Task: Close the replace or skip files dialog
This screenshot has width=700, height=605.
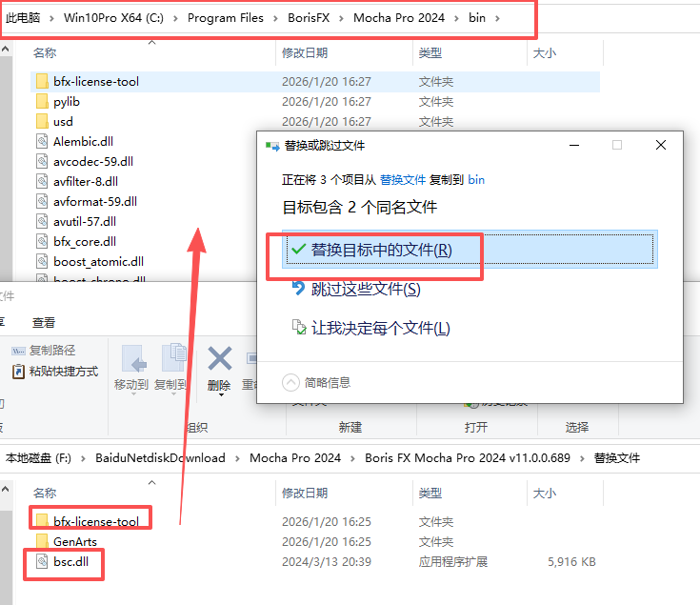Action: (x=661, y=145)
